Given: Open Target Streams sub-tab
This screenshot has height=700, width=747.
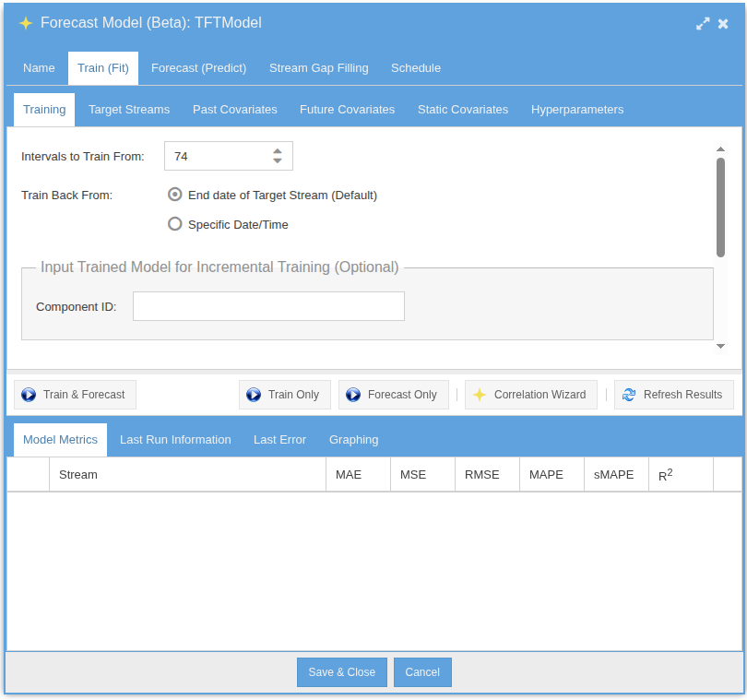Looking at the screenshot, I should [x=129, y=110].
